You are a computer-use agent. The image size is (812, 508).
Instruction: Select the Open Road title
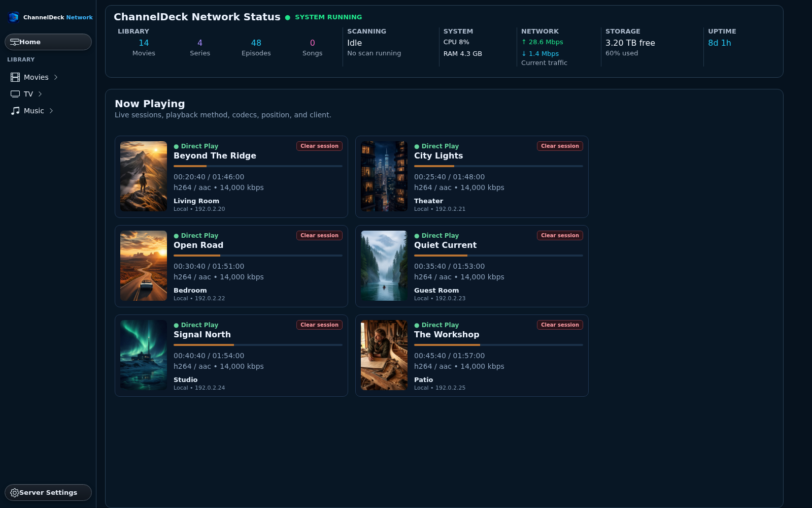coord(198,245)
